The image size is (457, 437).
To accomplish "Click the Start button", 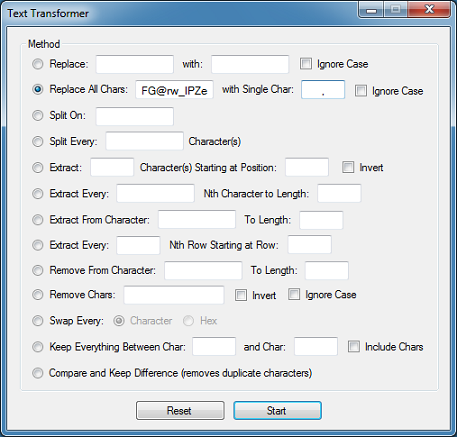I will point(277,410).
